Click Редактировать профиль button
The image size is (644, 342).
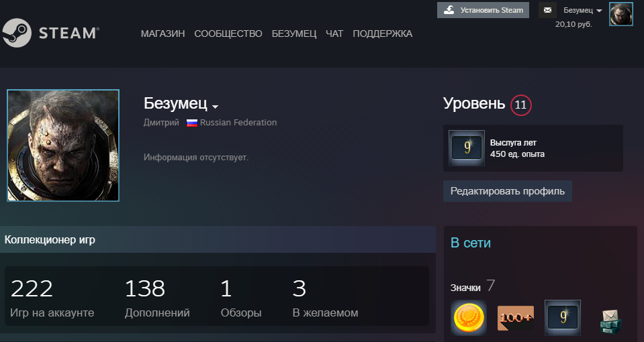(x=507, y=191)
